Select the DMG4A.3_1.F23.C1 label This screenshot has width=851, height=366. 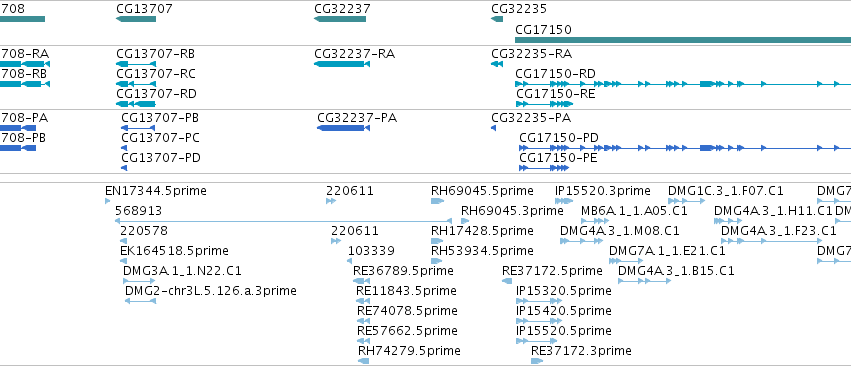[779, 231]
